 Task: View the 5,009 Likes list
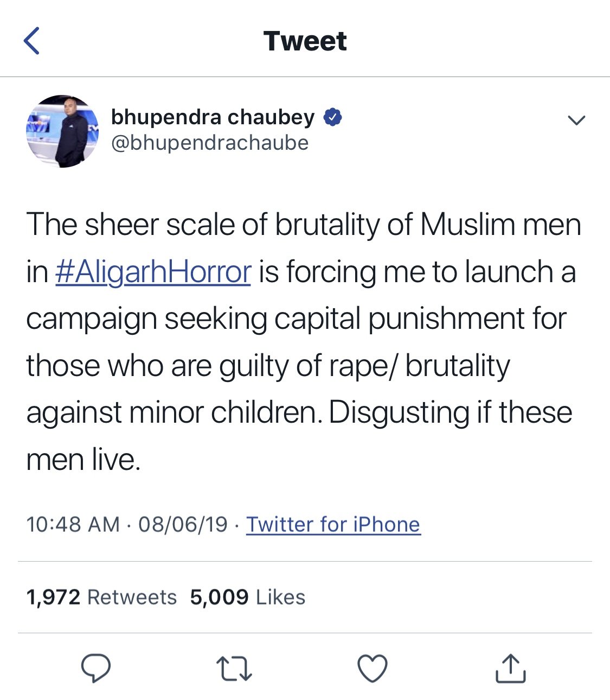coord(247,597)
